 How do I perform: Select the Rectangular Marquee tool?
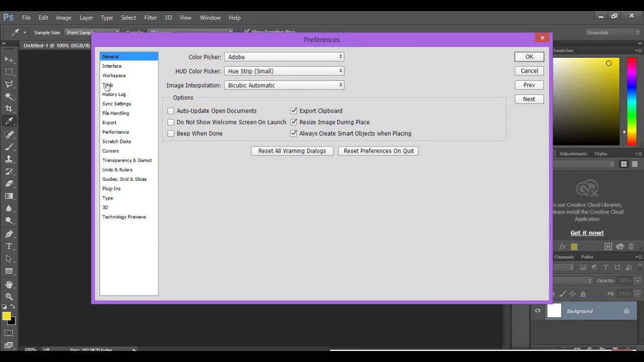9,72
